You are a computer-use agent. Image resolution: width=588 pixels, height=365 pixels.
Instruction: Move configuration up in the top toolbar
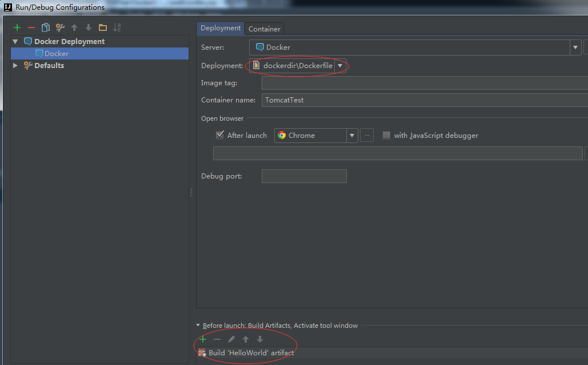point(74,27)
